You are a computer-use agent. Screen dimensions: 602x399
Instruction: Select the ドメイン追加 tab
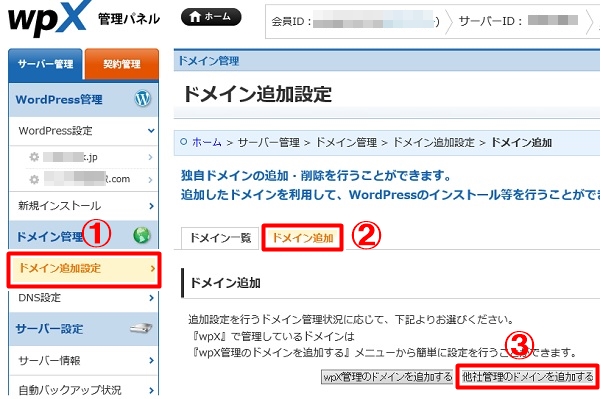(x=303, y=238)
